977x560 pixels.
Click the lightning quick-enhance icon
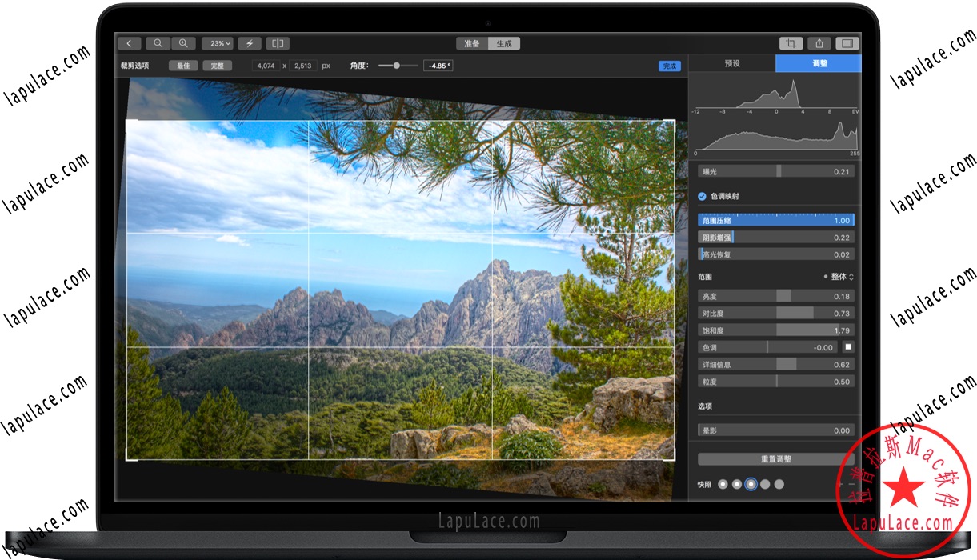point(249,43)
